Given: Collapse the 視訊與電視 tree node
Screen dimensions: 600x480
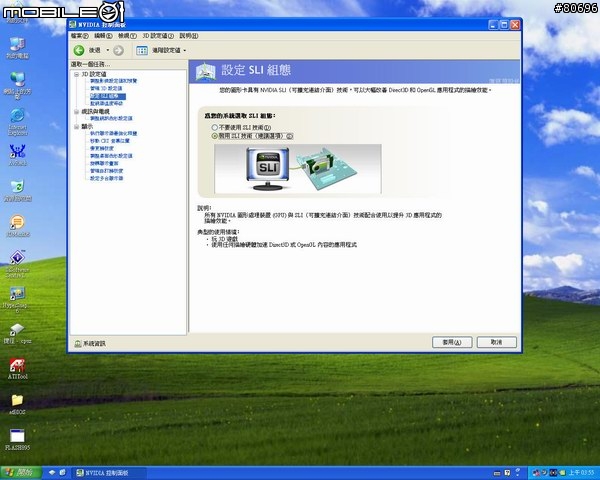Looking at the screenshot, I should (77, 111).
